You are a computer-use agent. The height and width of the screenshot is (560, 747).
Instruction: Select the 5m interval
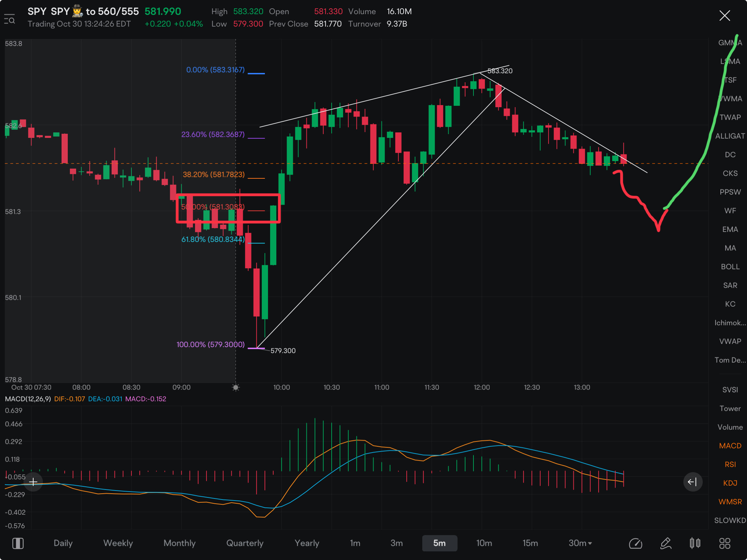tap(440, 543)
